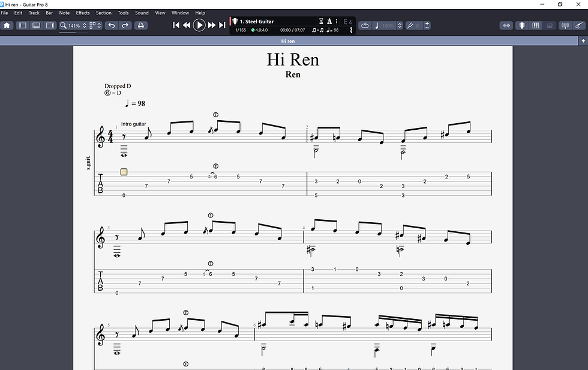Open the Section menu
588x370 pixels.
(104, 13)
